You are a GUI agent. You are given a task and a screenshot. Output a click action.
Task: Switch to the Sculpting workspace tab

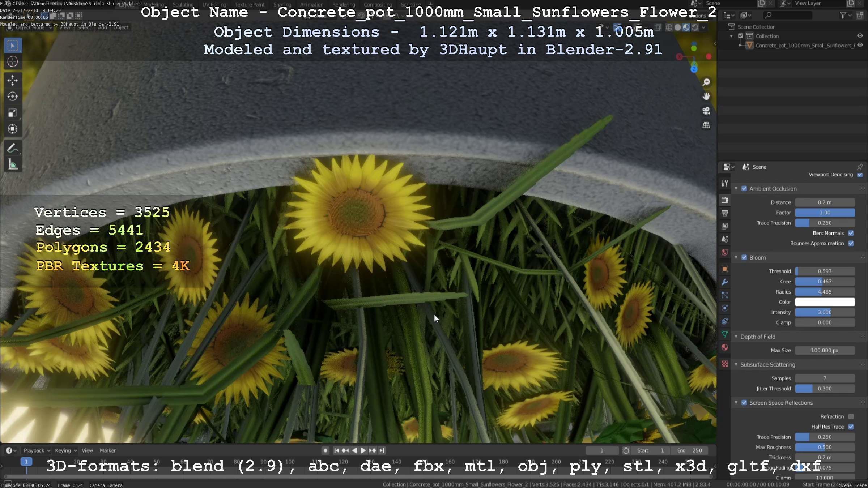point(183,4)
